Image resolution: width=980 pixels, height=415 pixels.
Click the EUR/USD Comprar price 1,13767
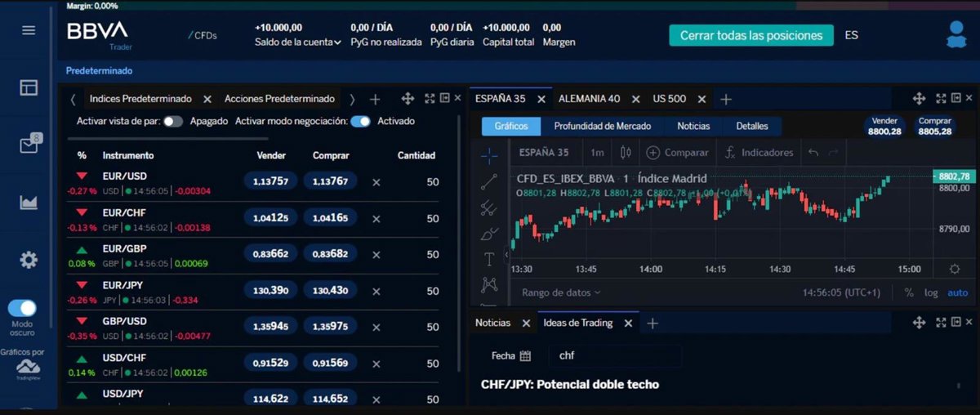[330, 181]
